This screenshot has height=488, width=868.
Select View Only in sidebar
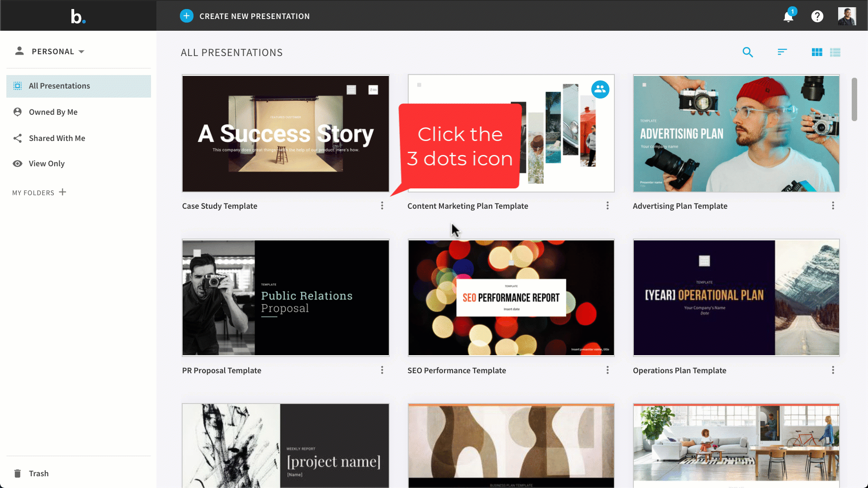pos(79,164)
